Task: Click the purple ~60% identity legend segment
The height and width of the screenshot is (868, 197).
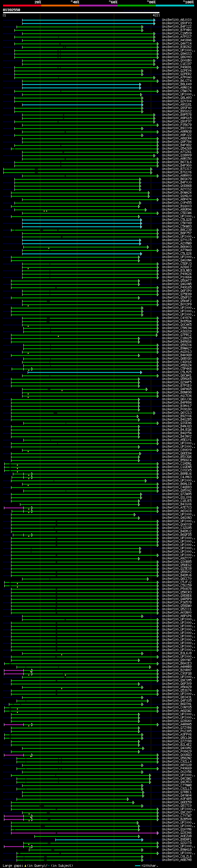Action: tap(98, 6)
